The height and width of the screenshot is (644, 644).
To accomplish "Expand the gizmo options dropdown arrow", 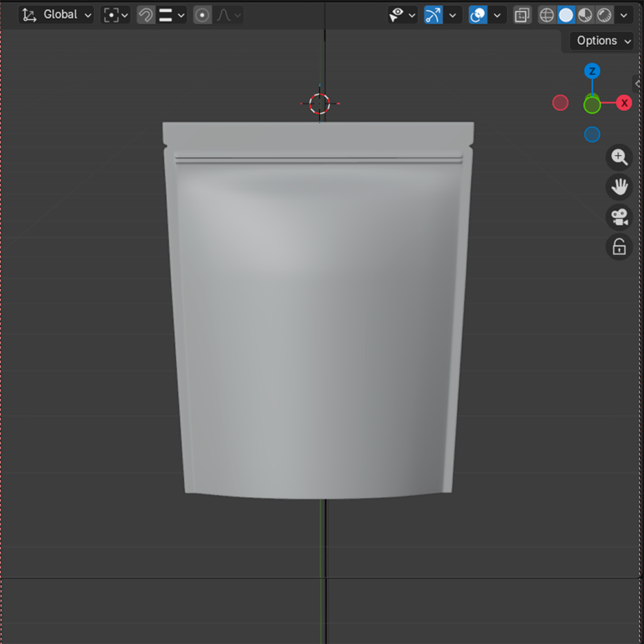I will pyautogui.click(x=453, y=15).
